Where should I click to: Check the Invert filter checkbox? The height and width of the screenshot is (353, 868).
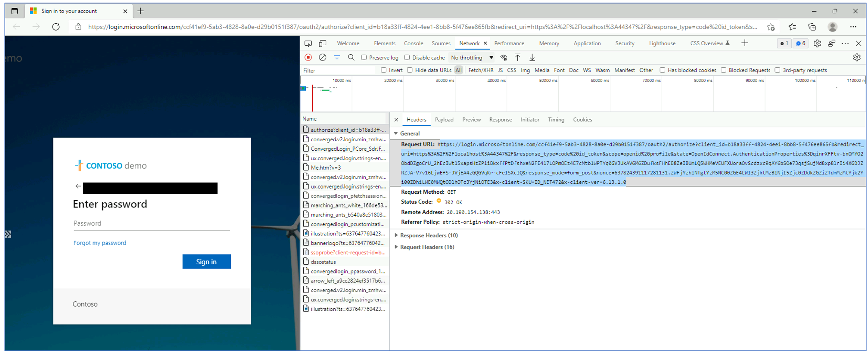[384, 70]
